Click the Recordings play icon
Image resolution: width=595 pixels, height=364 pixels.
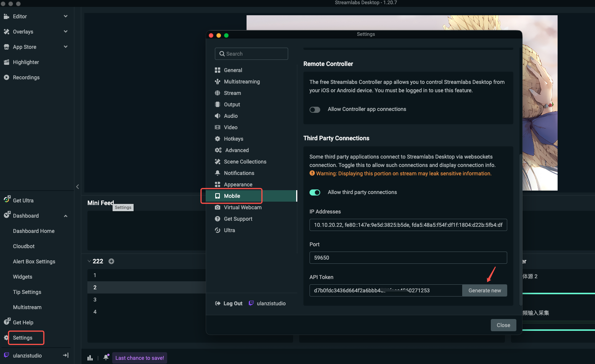(6, 77)
